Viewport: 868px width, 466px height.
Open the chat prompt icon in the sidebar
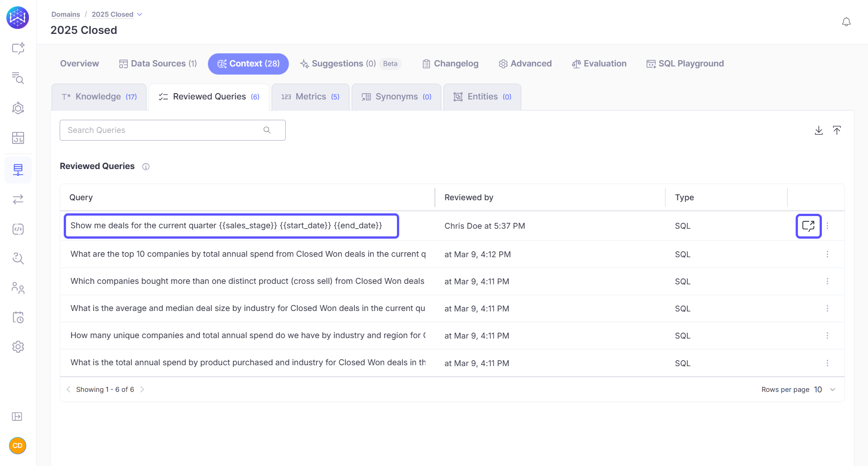click(x=18, y=49)
